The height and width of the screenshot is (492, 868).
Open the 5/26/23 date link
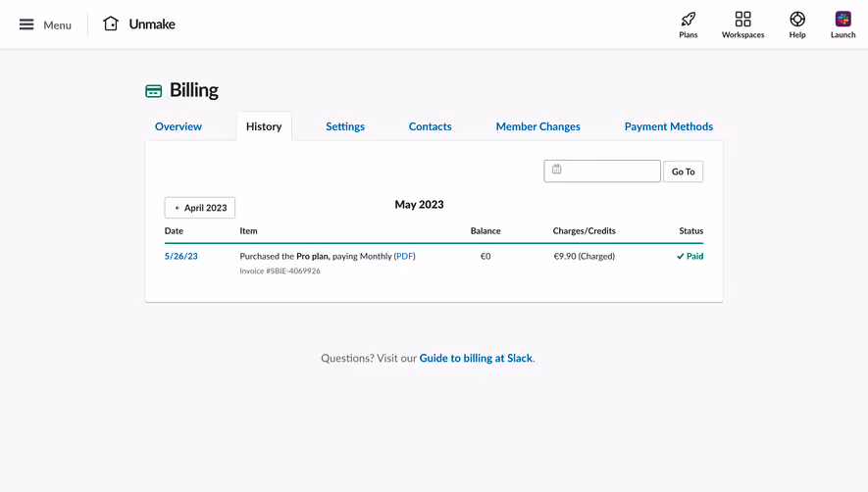pos(181,256)
